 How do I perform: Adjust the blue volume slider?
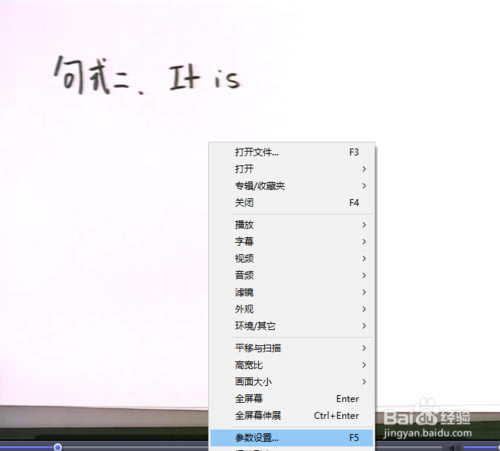coord(481,447)
